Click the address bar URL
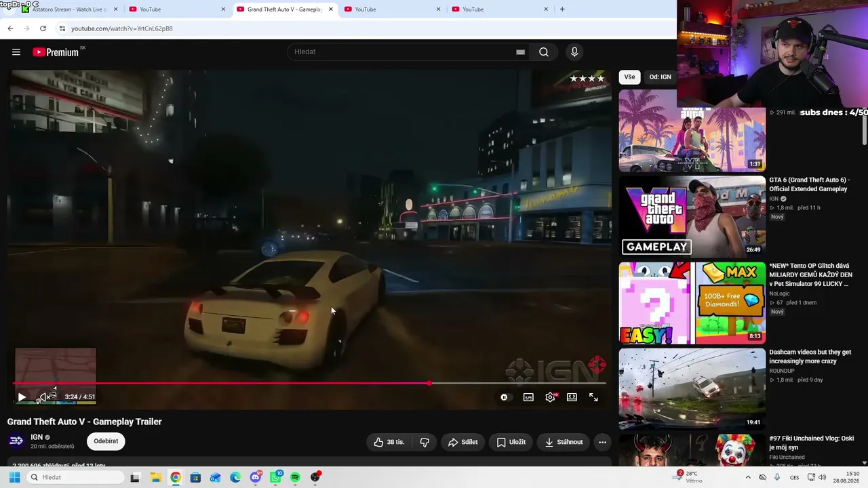The image size is (868, 488). (x=122, y=28)
